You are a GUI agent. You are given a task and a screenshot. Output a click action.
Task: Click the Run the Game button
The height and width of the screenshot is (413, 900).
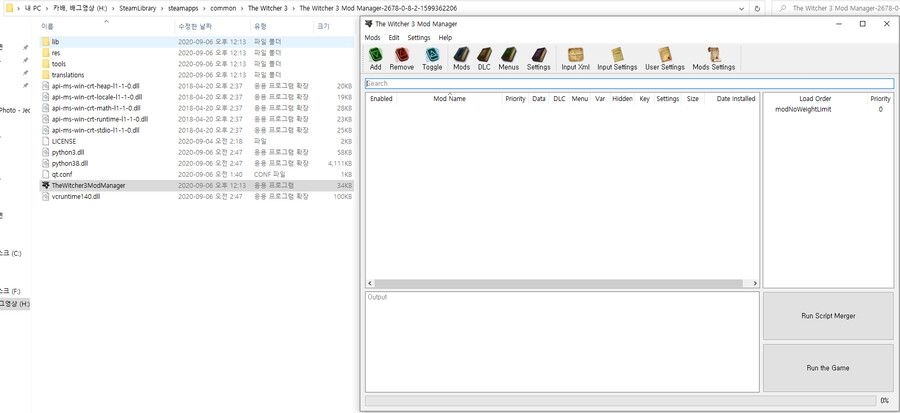(828, 368)
